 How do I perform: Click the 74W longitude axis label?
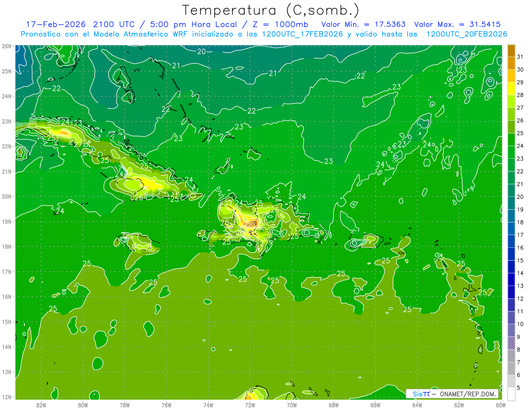(208, 405)
